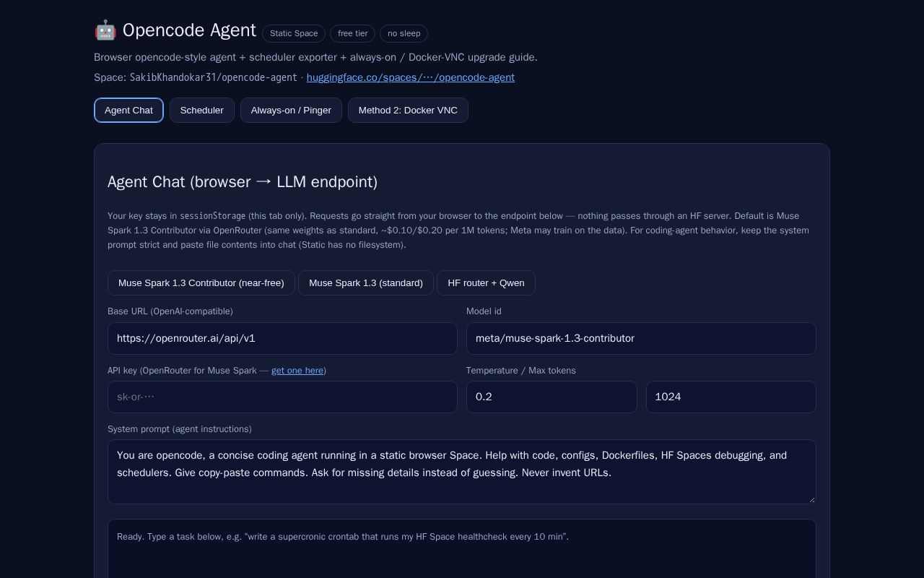Open the Agent Chat tab
The image size is (924, 578).
[x=128, y=111]
